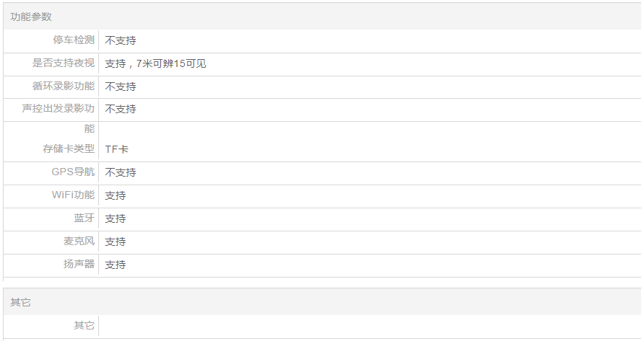Screen dimensions: 644x341
Task: Click the 支持 value beside 扬声器
Action: pyautogui.click(x=116, y=265)
